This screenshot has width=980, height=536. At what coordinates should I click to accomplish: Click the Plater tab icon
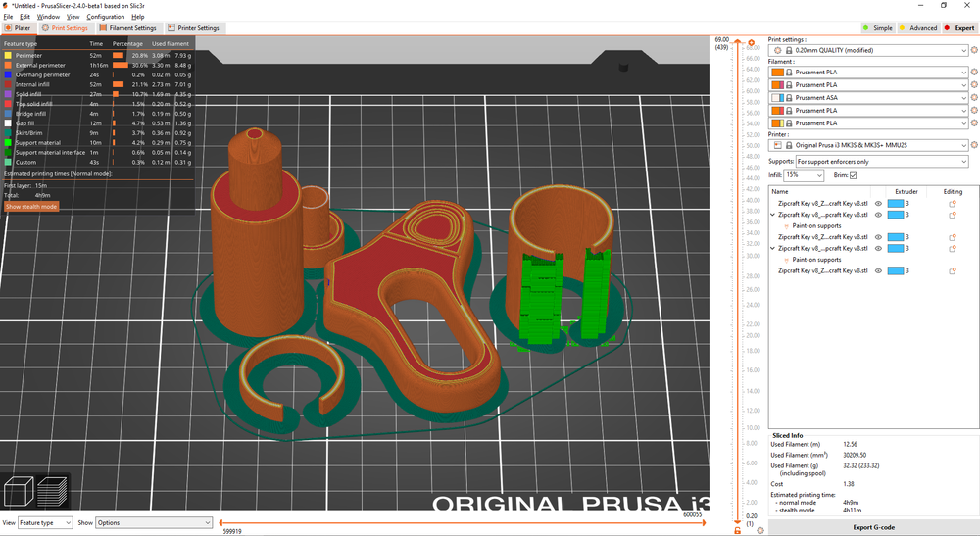click(8, 28)
